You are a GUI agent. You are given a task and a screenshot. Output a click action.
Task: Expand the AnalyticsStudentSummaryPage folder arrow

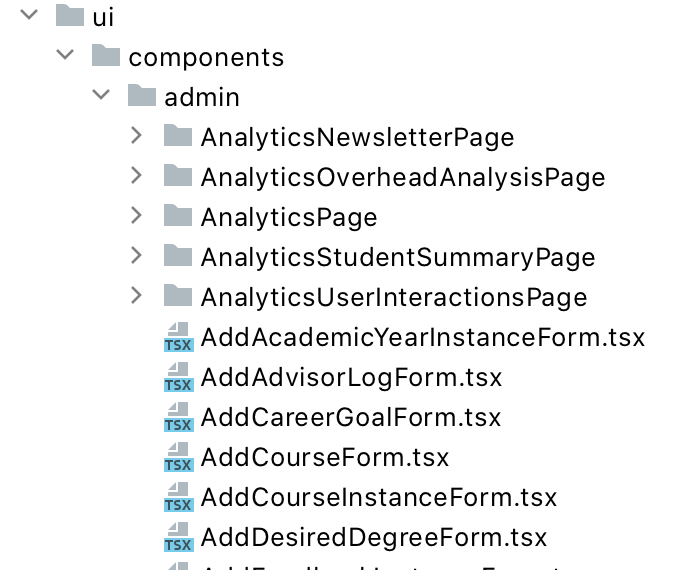[x=136, y=255]
